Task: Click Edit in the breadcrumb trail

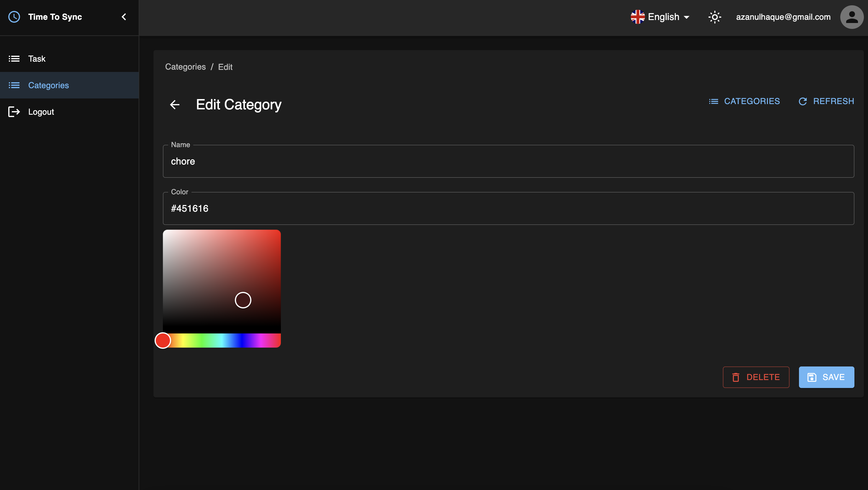Action: pos(225,67)
